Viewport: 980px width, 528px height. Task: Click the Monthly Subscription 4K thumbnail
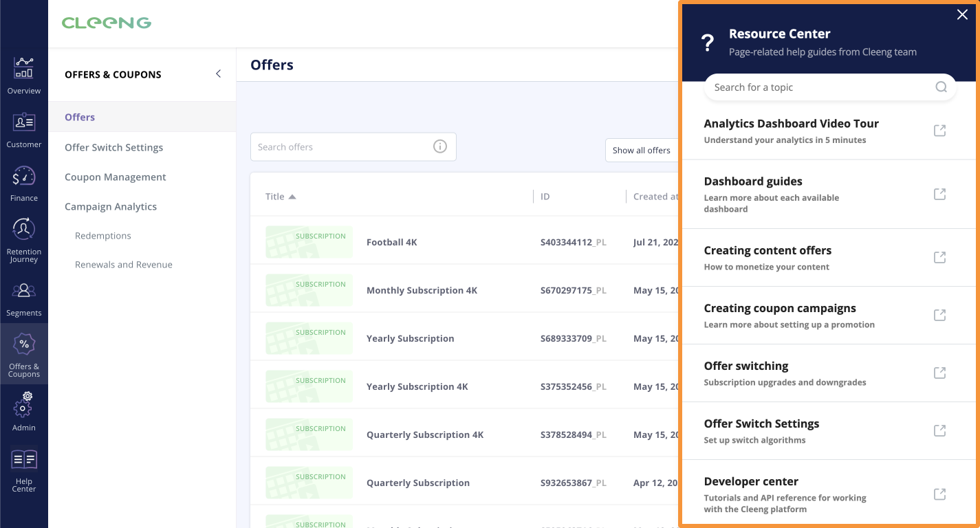(309, 290)
